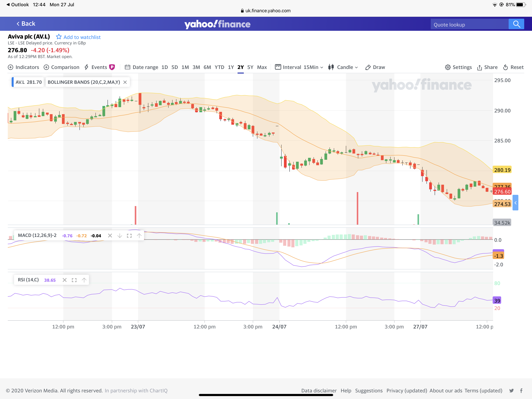Viewport: 532px width, 399px height.
Task: Click the magnifier search button
Action: pos(516,24)
